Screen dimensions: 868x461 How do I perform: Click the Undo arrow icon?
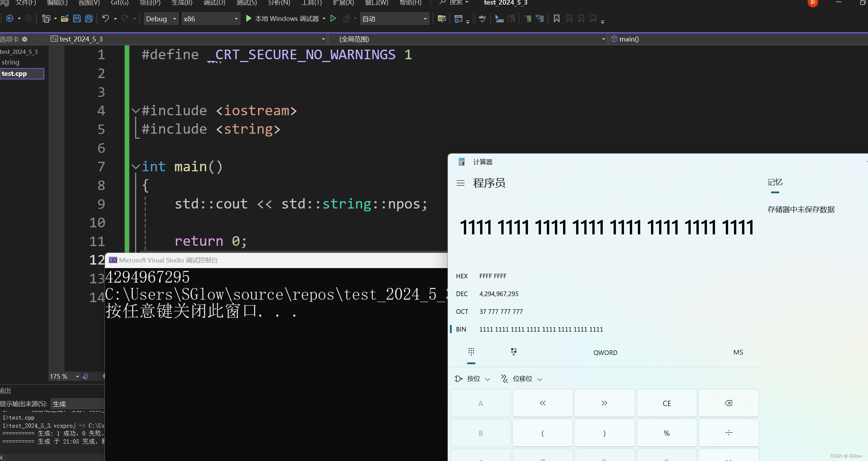coord(105,18)
